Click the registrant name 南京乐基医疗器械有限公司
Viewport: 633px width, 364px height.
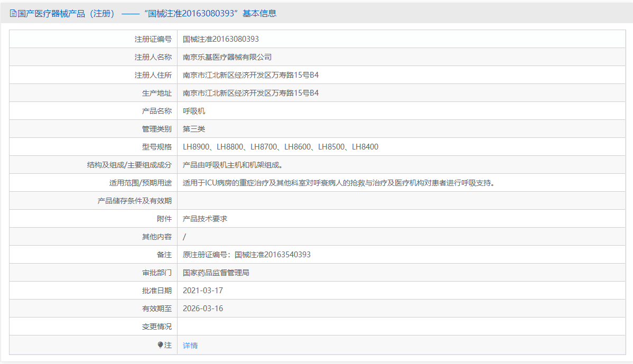(x=227, y=57)
